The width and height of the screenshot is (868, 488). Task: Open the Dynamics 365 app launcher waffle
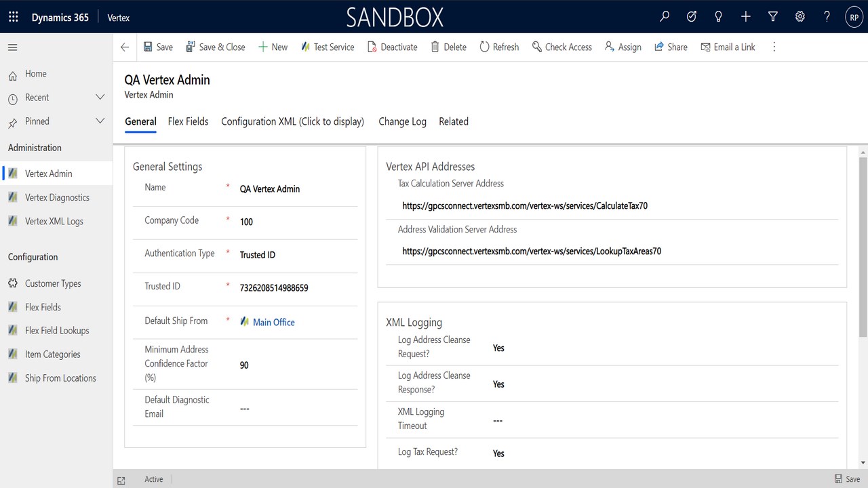coord(14,17)
